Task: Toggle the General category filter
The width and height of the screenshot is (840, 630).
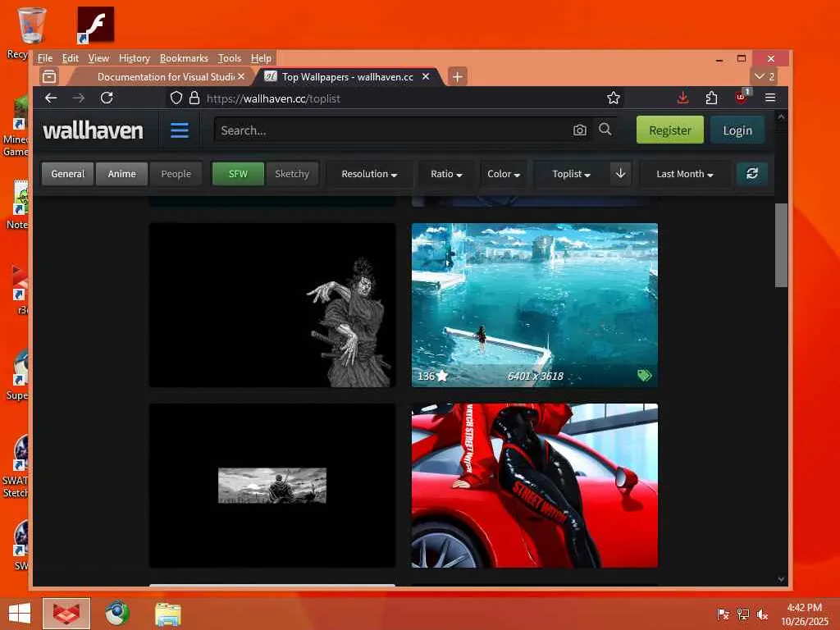Action: (67, 174)
